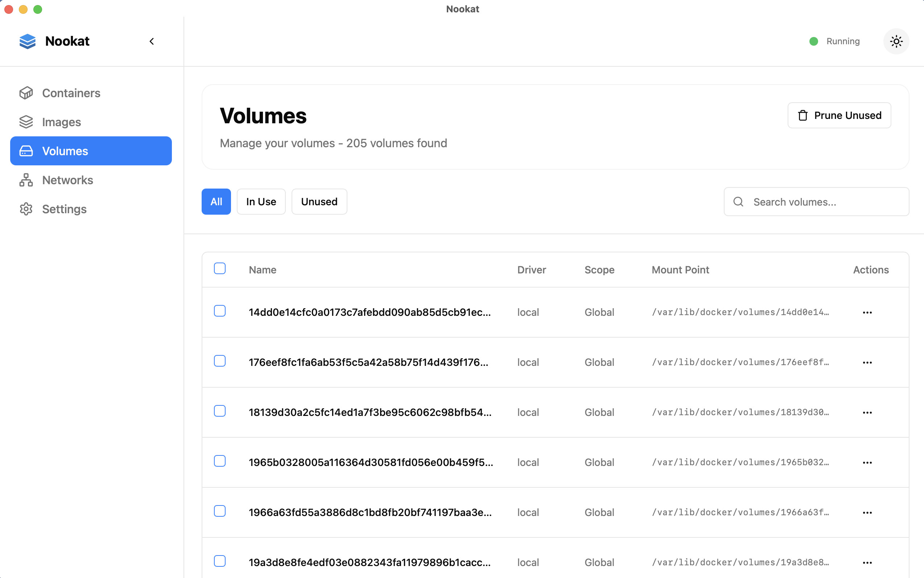
Task: Open Settings via its gear icon
Action: pyautogui.click(x=26, y=209)
